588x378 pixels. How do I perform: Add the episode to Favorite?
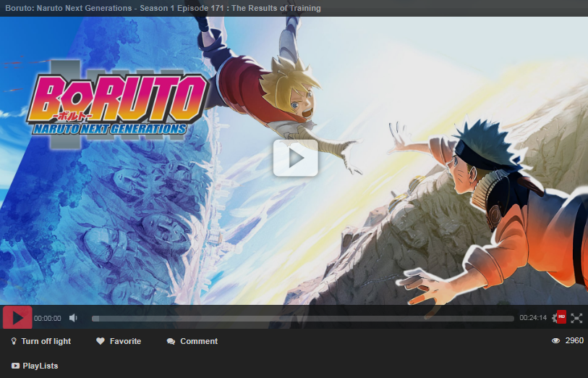click(x=119, y=341)
